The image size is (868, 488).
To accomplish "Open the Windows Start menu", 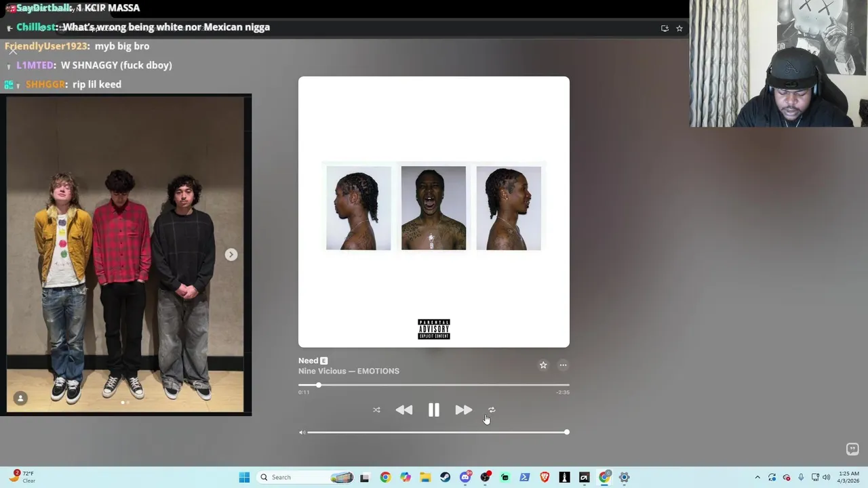I will click(x=244, y=477).
